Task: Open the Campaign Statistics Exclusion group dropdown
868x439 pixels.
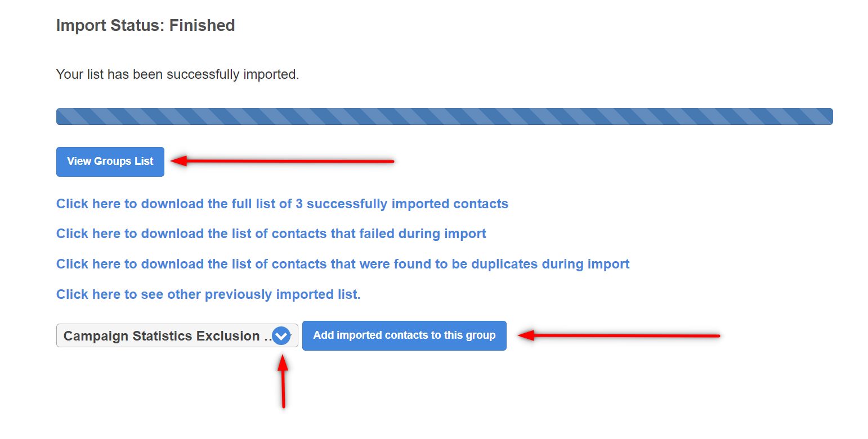Action: [x=169, y=336]
